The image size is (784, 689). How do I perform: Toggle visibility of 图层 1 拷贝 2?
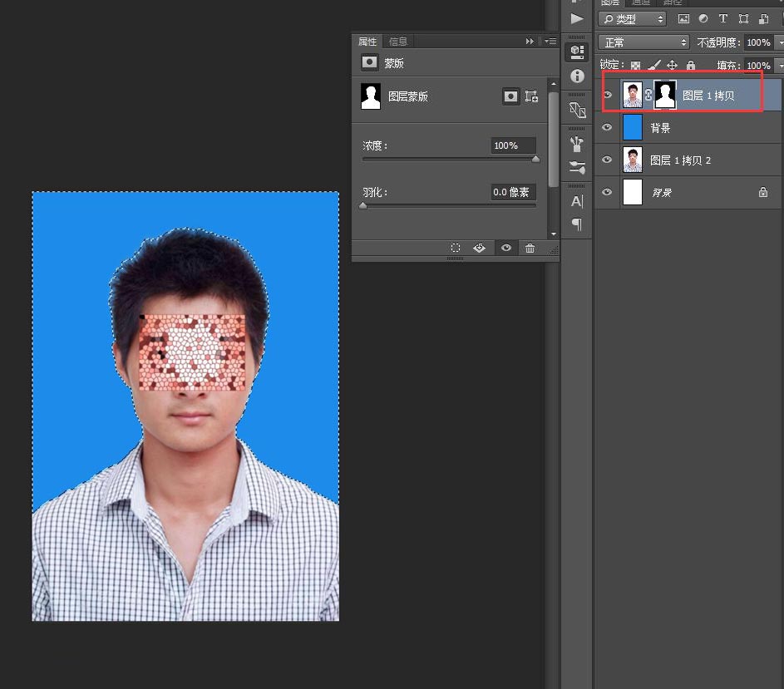[607, 160]
